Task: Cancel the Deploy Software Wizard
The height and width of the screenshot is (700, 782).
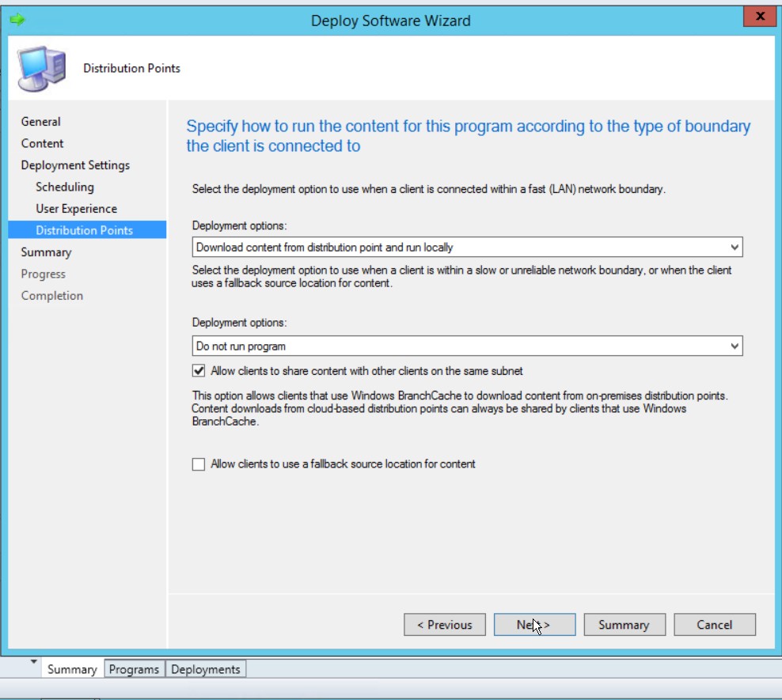Action: [x=714, y=625]
